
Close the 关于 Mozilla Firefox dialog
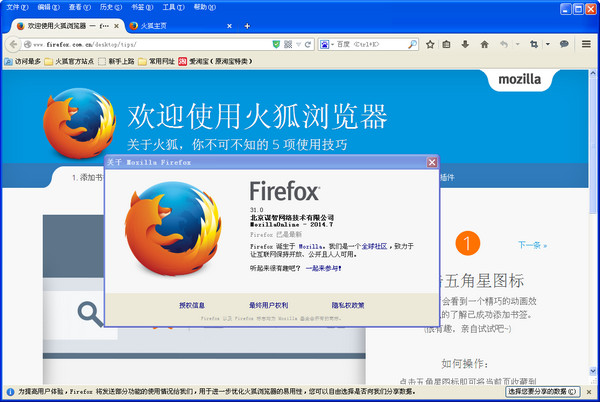click(x=432, y=161)
